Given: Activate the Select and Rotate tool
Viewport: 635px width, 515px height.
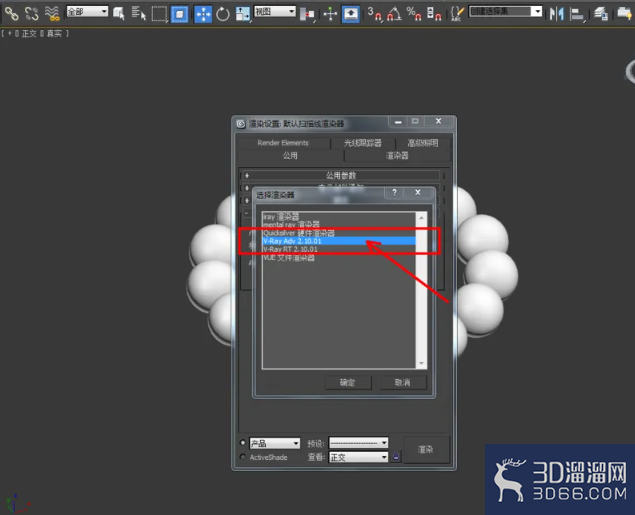Looking at the screenshot, I should [x=223, y=14].
